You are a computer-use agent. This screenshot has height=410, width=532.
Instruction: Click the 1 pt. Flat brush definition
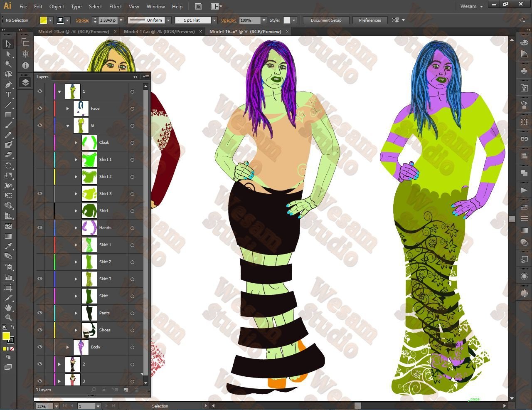tap(194, 20)
